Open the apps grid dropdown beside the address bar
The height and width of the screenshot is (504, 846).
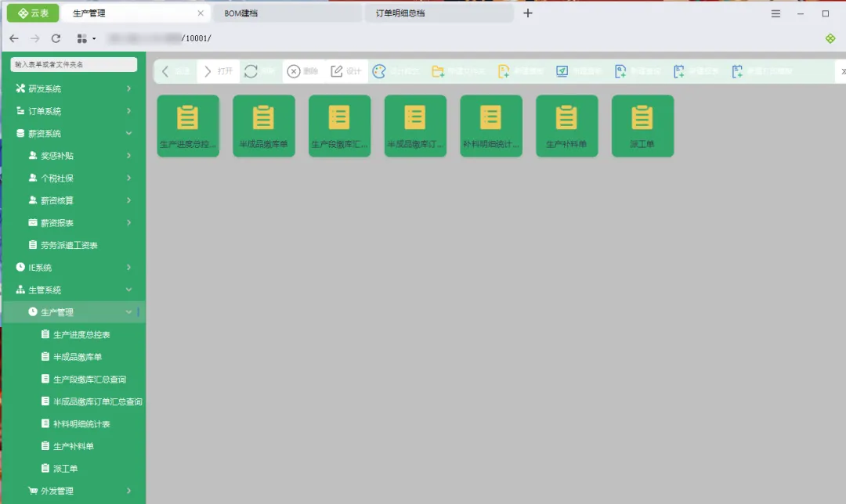pyautogui.click(x=86, y=38)
